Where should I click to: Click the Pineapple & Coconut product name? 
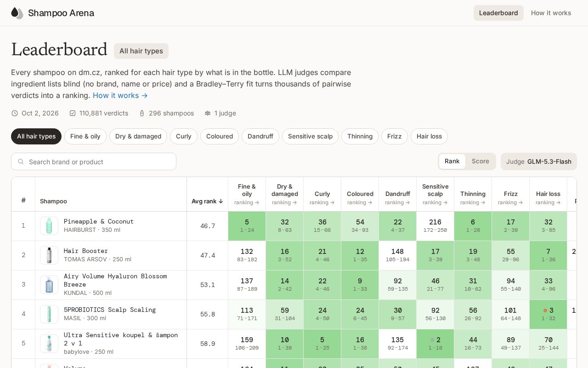pos(99,221)
